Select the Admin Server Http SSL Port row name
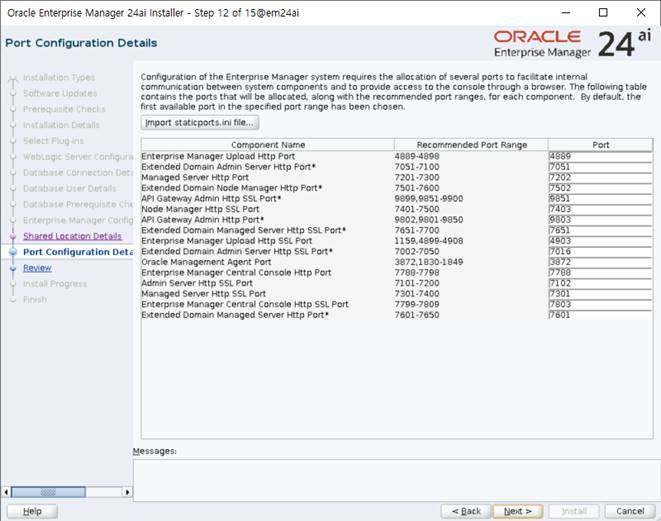 pos(197,283)
